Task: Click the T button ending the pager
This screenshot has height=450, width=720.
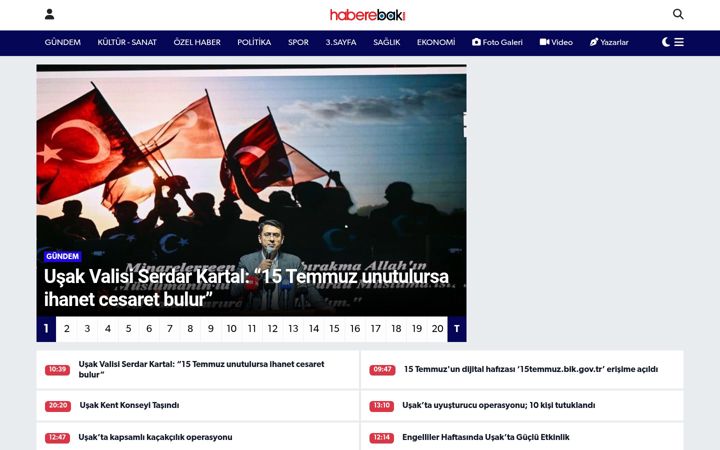Action: point(457,329)
